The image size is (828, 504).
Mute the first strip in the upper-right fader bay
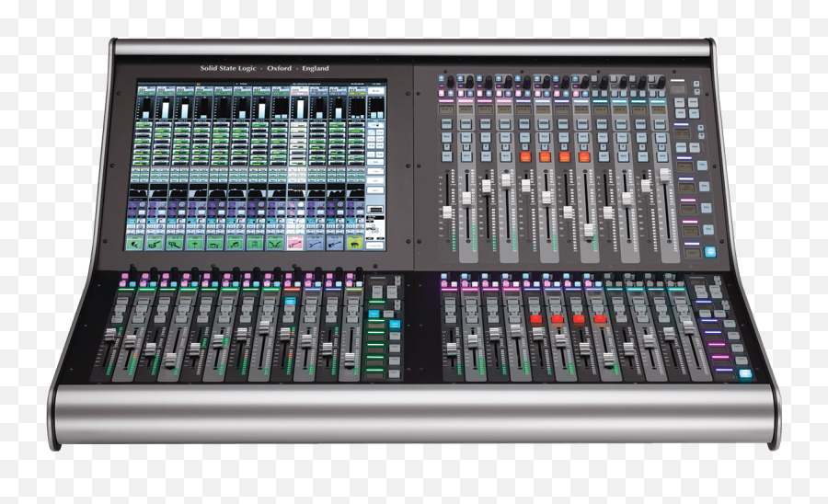click(447, 156)
